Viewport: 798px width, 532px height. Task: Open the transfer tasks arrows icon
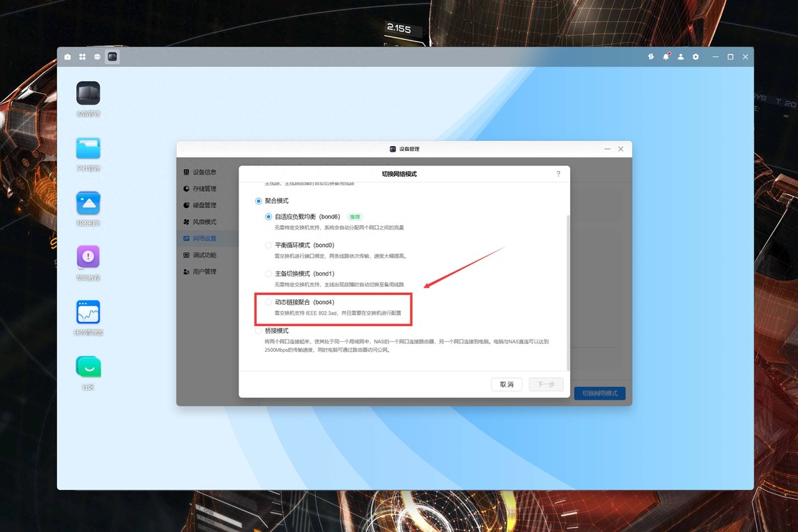click(x=651, y=57)
